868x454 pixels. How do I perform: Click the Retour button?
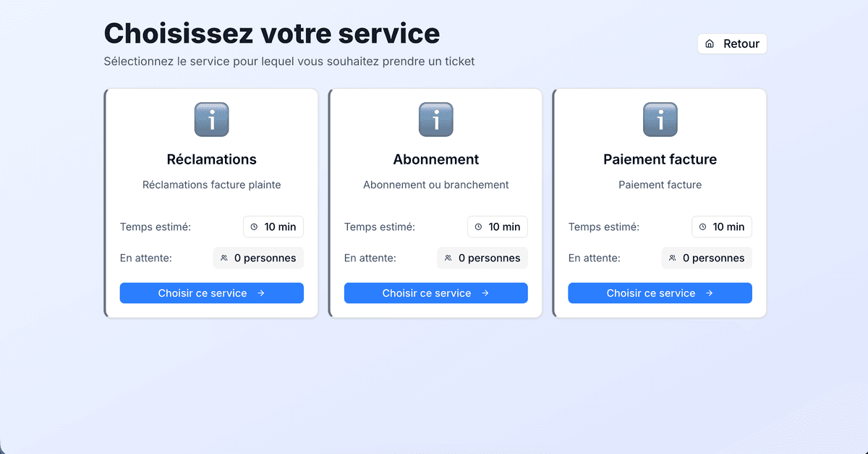pyautogui.click(x=731, y=43)
